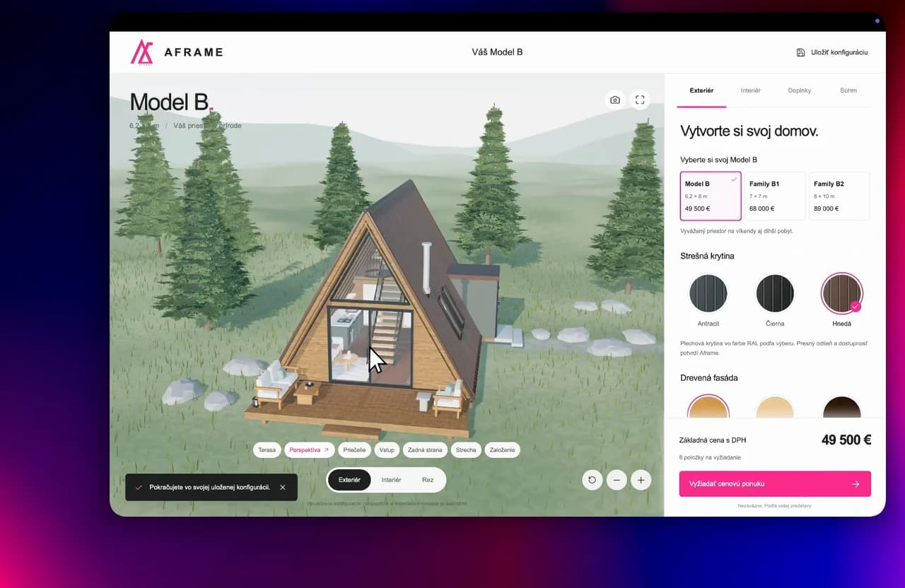
Task: Take a screenshot with the camera icon
Action: 615,100
